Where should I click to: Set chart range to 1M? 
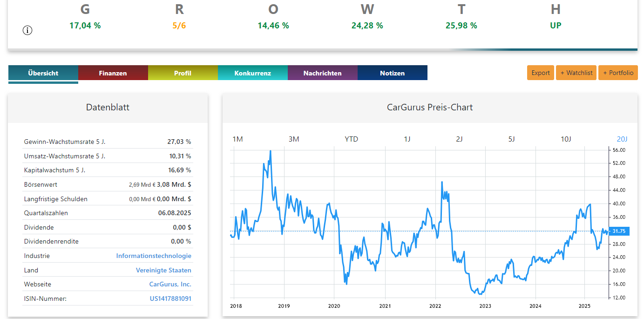pos(237,139)
